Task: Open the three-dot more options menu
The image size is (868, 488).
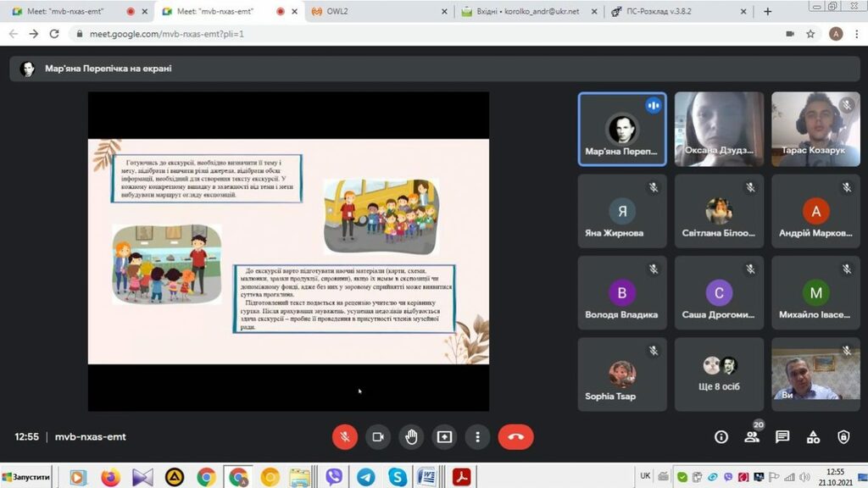Action: tap(478, 436)
